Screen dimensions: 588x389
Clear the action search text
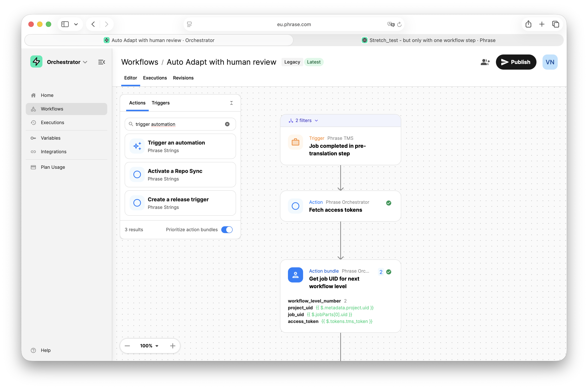tap(227, 124)
